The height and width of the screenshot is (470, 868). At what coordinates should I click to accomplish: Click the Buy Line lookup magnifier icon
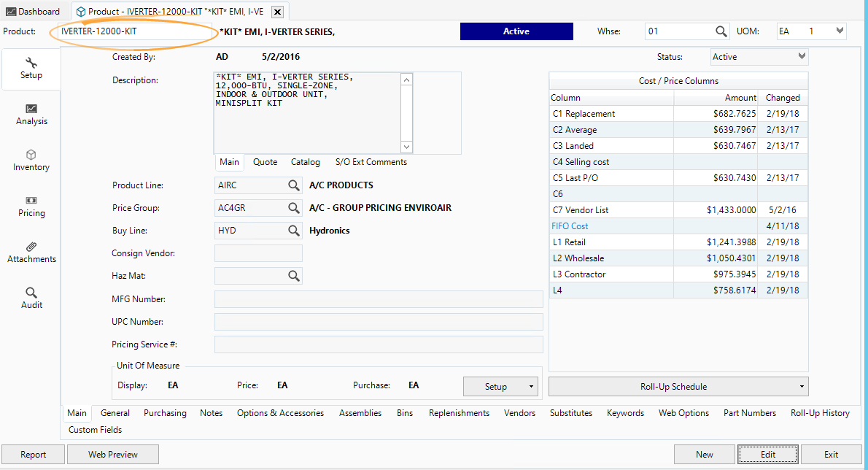[293, 231]
